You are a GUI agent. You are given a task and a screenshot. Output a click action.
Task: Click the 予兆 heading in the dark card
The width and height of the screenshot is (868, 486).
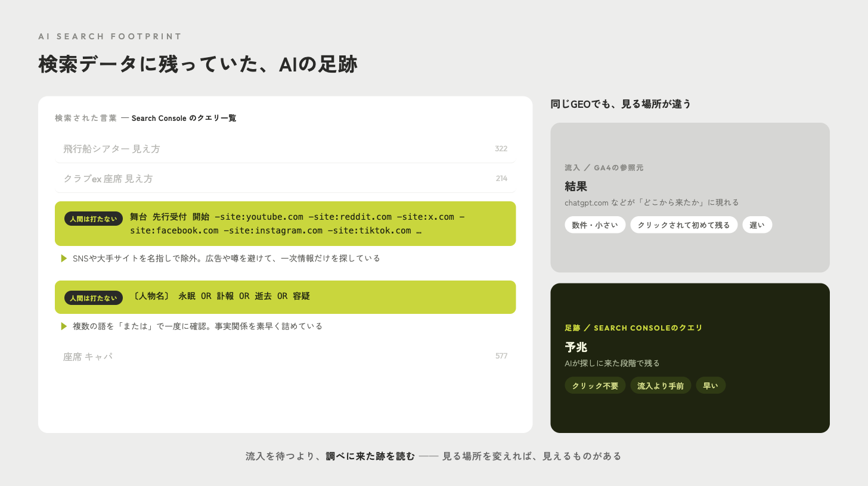[x=576, y=347]
